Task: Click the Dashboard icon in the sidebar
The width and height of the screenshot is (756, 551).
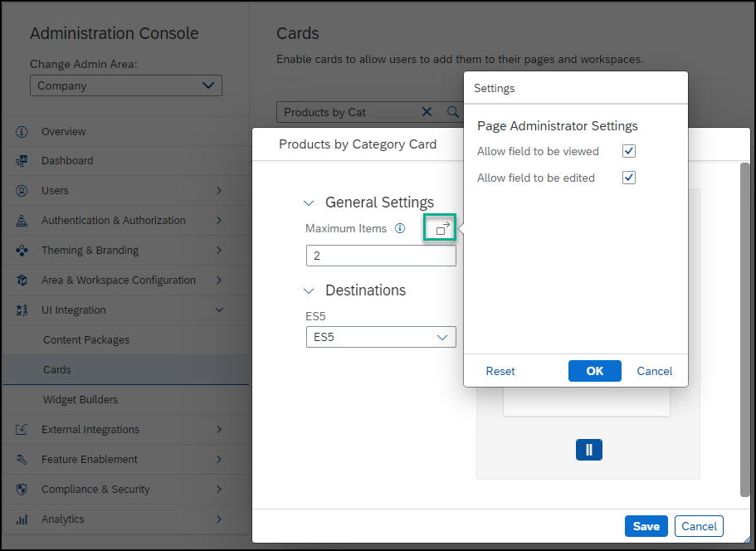Action: (22, 160)
